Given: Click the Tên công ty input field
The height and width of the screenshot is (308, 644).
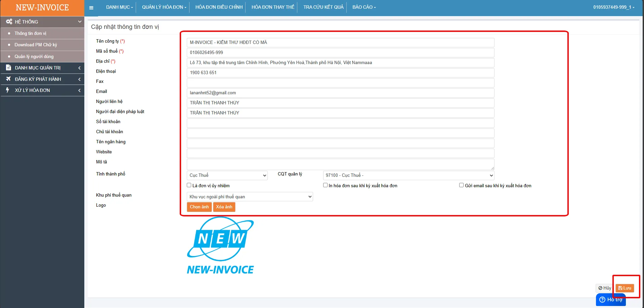Looking at the screenshot, I should pos(340,42).
